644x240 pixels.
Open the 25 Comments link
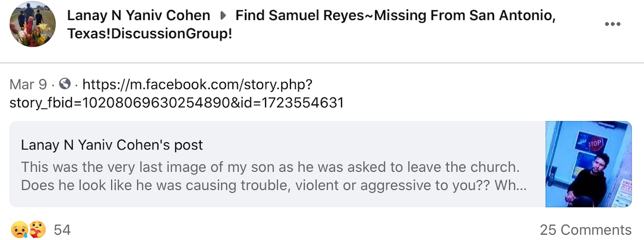(585, 230)
